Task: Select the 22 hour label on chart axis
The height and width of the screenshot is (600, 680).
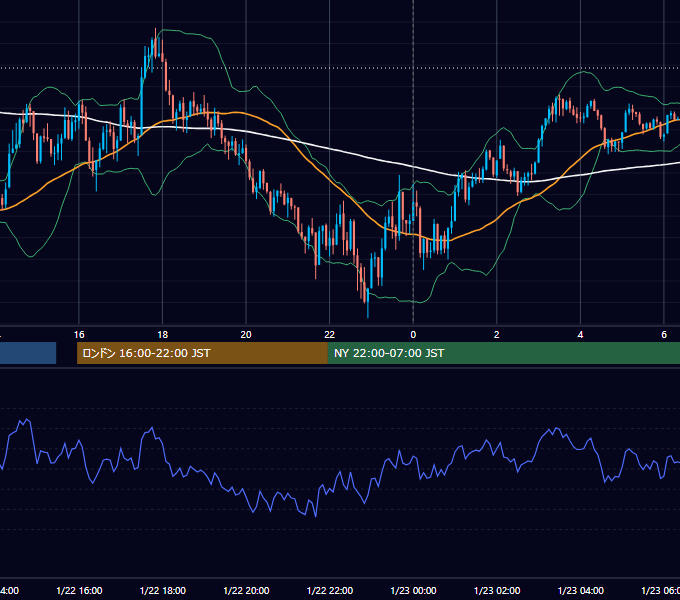Action: point(330,335)
